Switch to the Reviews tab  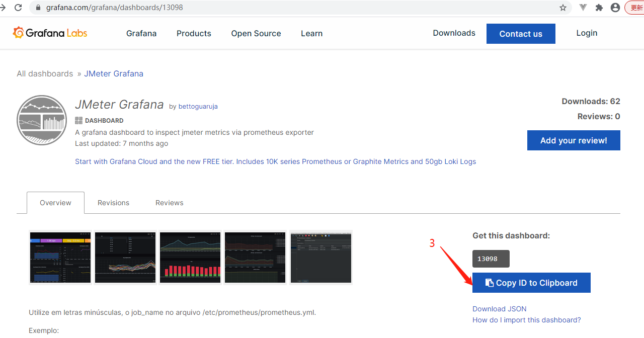click(170, 203)
